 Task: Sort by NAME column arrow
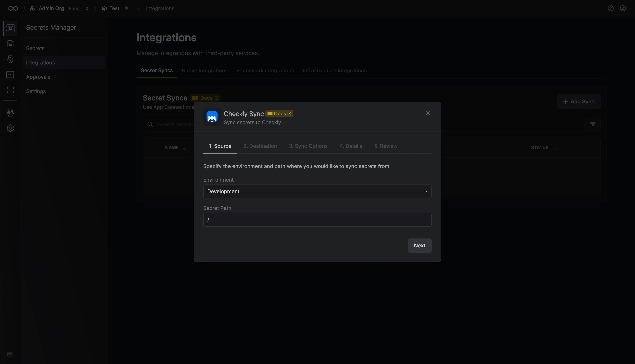185,148
